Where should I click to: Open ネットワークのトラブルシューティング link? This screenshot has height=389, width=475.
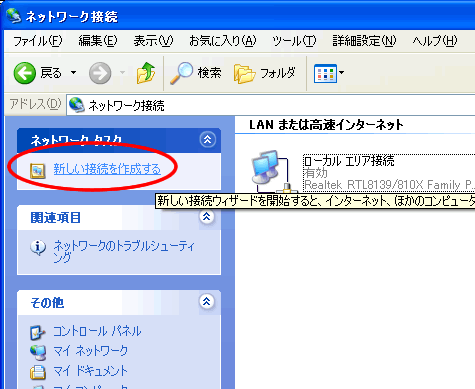pyautogui.click(x=124, y=251)
